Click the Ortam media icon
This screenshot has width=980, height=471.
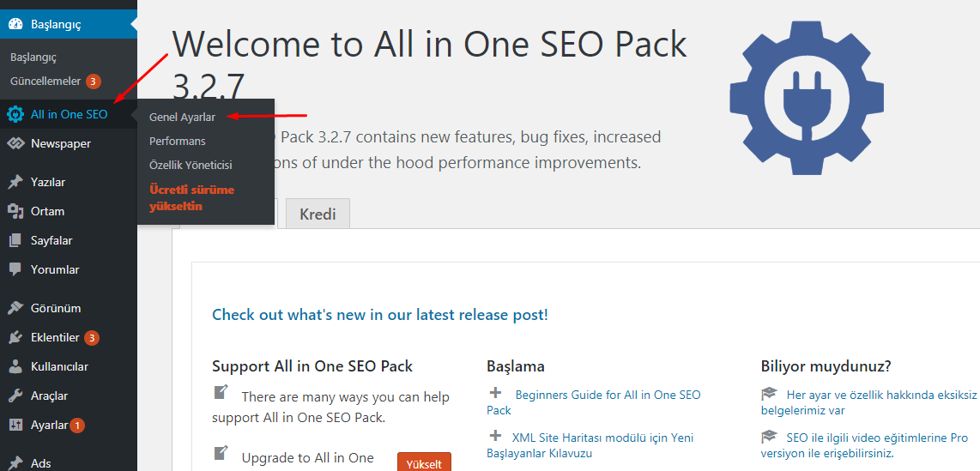click(15, 211)
